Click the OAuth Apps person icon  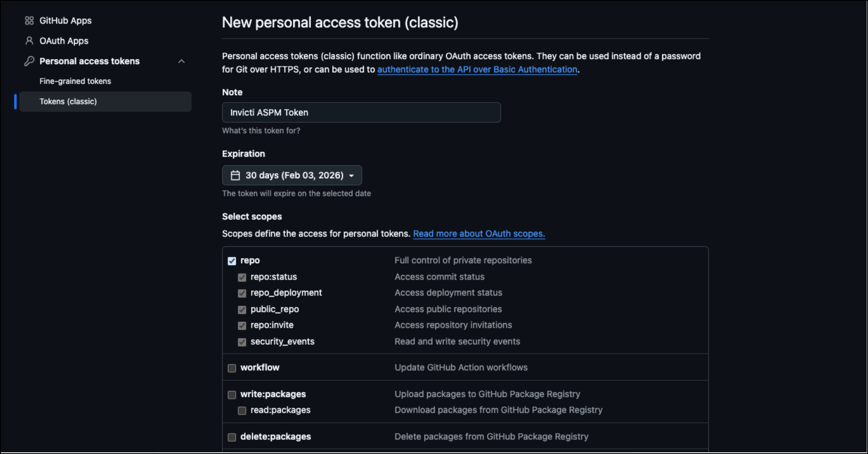pos(29,41)
